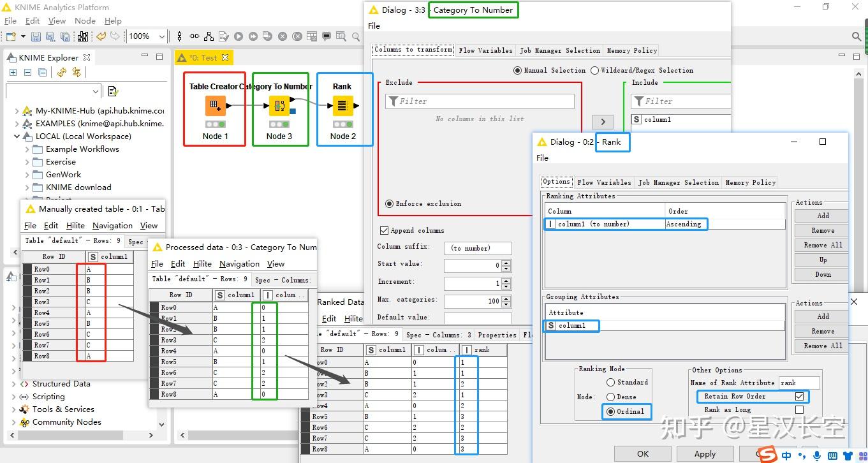Screen dimensions: 868x463
Task: Click Add under Ranking Attributes actions
Action: pos(823,216)
